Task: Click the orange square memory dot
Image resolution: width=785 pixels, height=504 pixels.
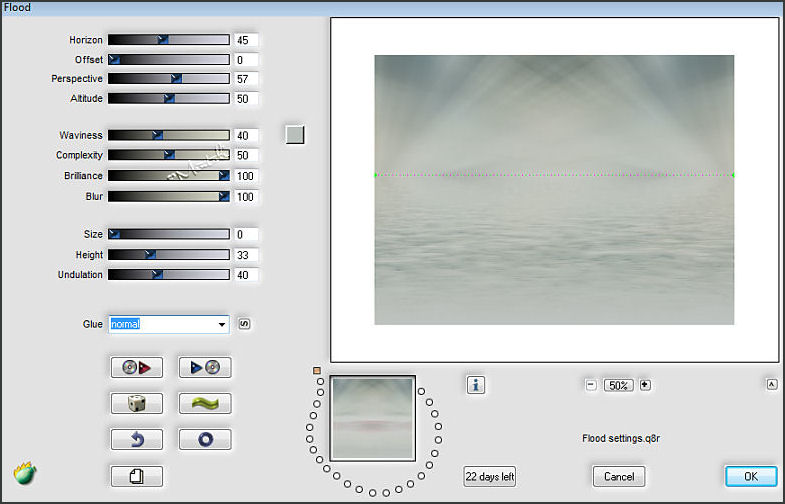Action: [317, 371]
